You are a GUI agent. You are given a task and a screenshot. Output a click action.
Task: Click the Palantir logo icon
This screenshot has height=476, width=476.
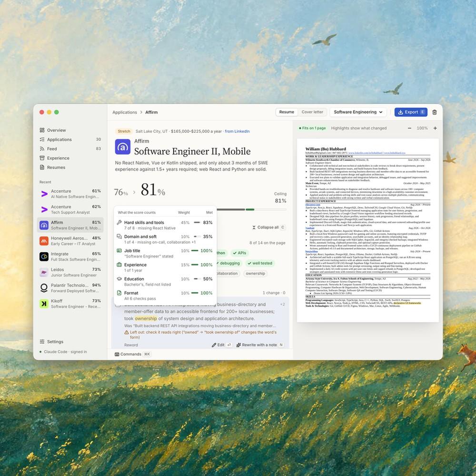click(44, 288)
